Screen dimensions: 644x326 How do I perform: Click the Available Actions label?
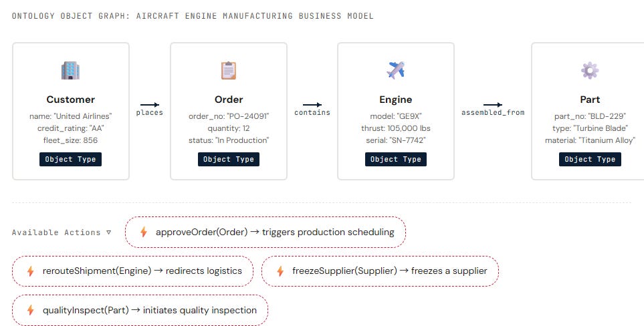point(56,232)
